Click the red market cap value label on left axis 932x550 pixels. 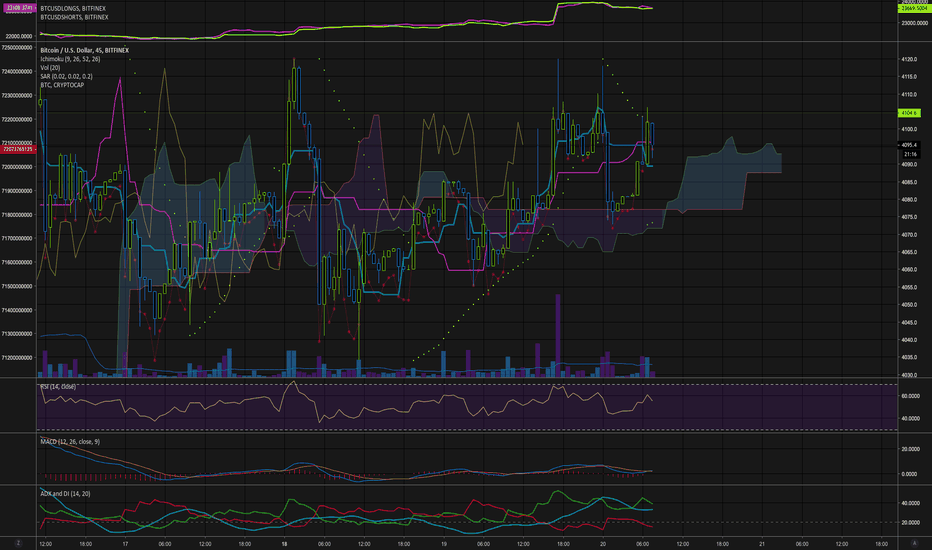click(x=18, y=149)
